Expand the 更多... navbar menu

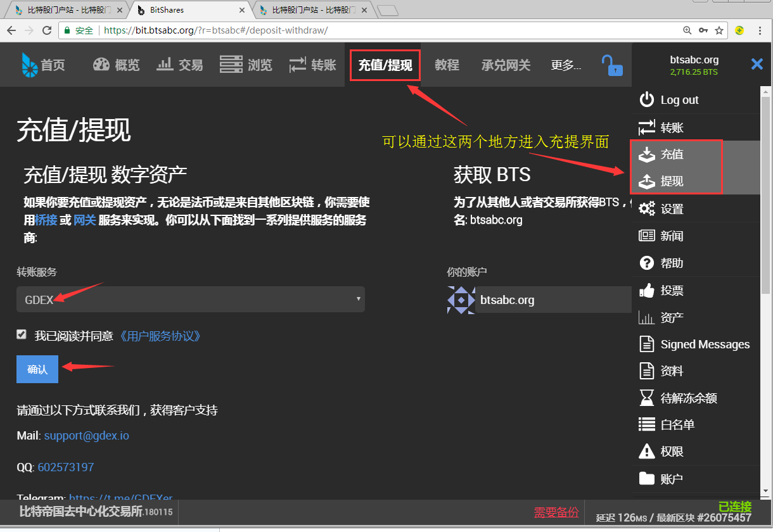[x=566, y=65]
